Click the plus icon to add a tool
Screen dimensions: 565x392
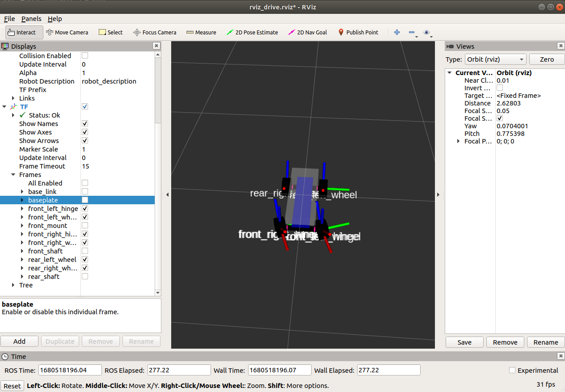point(396,32)
